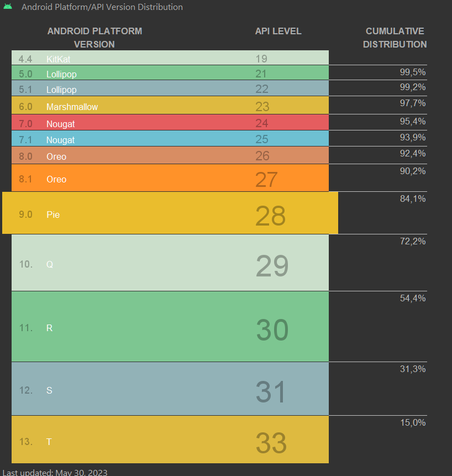Select the red 7.0 Nougat bar
The width and height of the screenshot is (452, 476).
[x=170, y=123]
